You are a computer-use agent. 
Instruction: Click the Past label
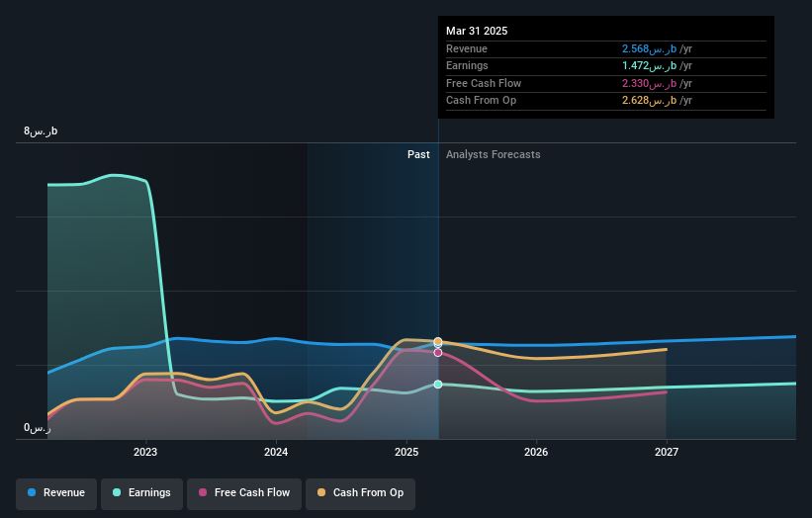(418, 155)
